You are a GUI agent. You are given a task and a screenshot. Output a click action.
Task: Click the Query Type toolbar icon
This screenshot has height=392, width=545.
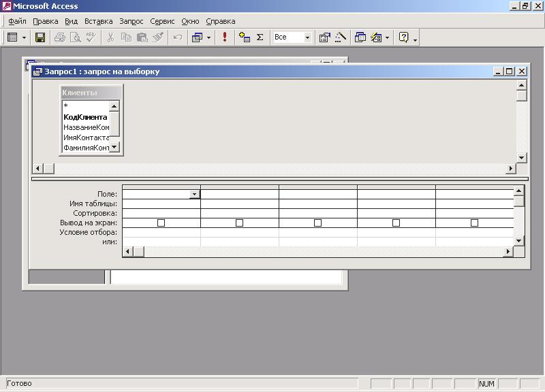click(x=198, y=37)
